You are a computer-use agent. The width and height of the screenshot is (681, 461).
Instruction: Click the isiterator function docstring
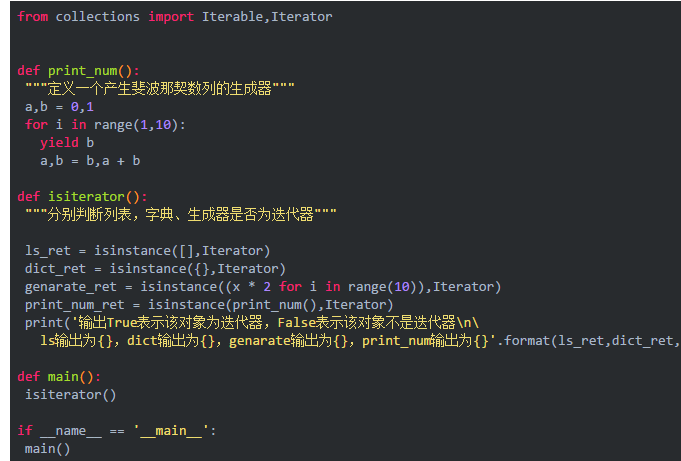(181, 215)
